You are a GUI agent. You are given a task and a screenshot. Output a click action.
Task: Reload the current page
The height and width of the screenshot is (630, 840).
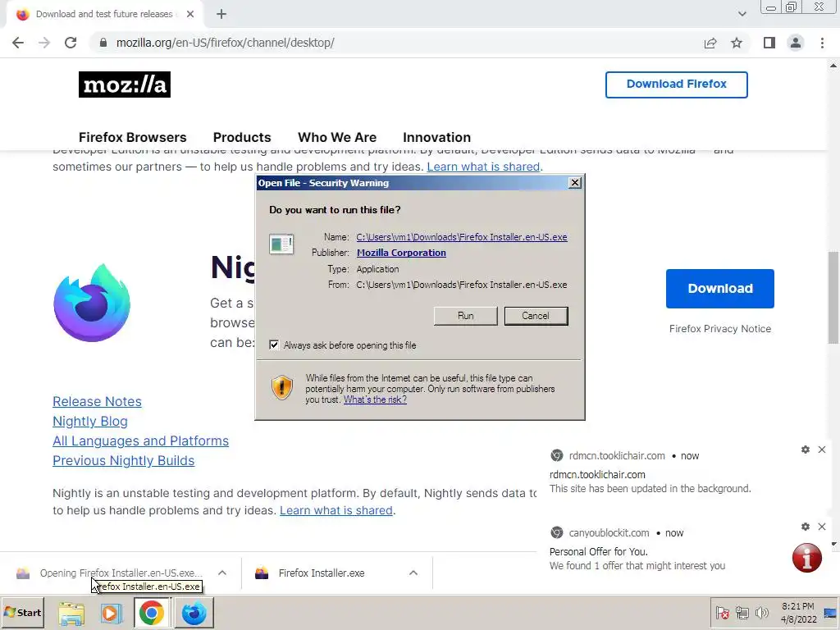pos(71,43)
